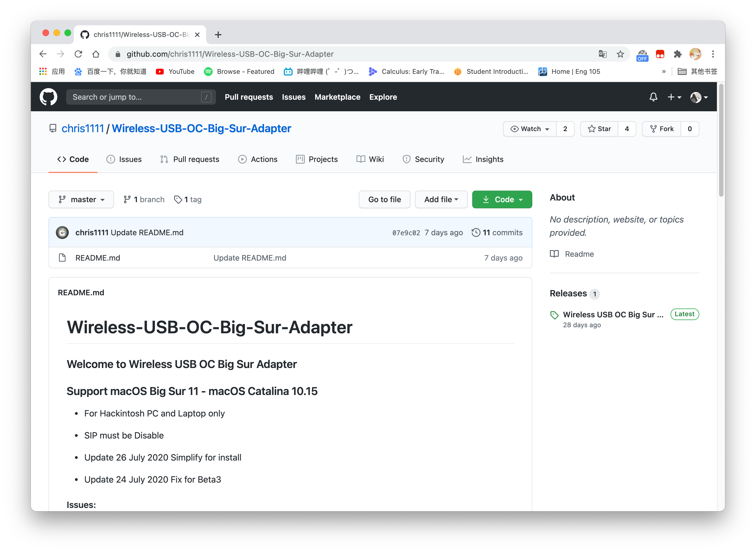Open the Add file dropdown
Viewport: 756px width, 552px height.
(441, 199)
